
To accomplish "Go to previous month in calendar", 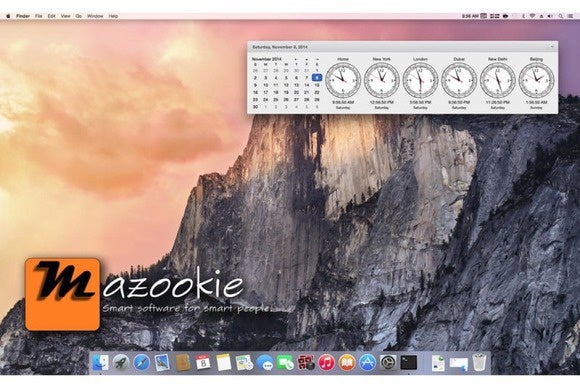I will [x=296, y=59].
